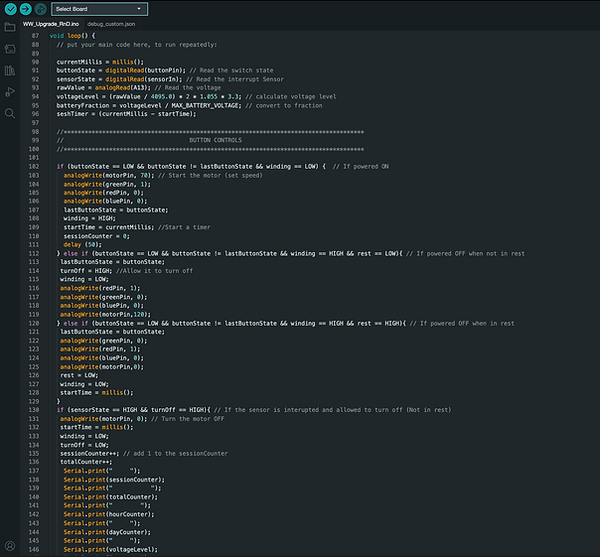Viewport: 600px width, 557px height.
Task: Expand the Select Board dropdown
Action: [106, 9]
